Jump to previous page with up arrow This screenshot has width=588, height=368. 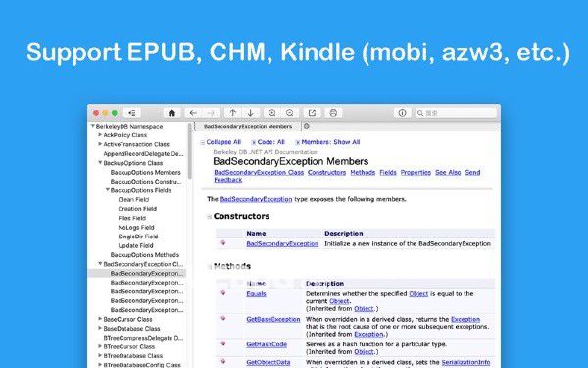pyautogui.click(x=233, y=113)
